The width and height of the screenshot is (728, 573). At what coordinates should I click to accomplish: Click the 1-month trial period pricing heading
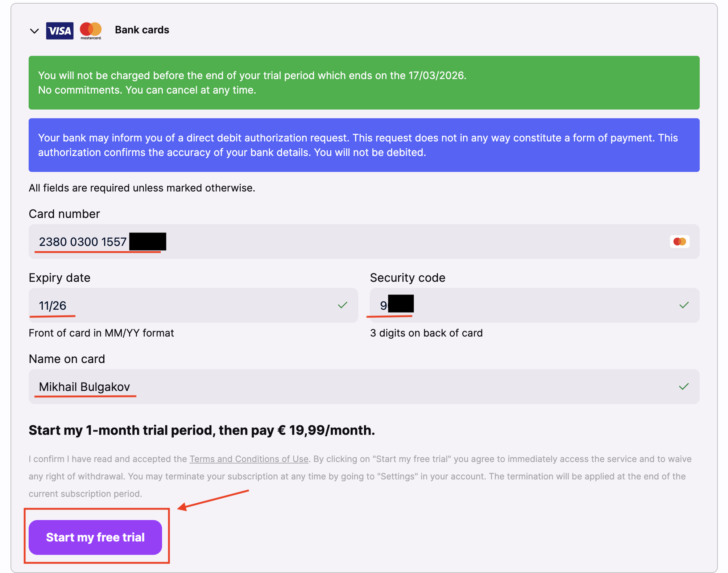pos(202,430)
